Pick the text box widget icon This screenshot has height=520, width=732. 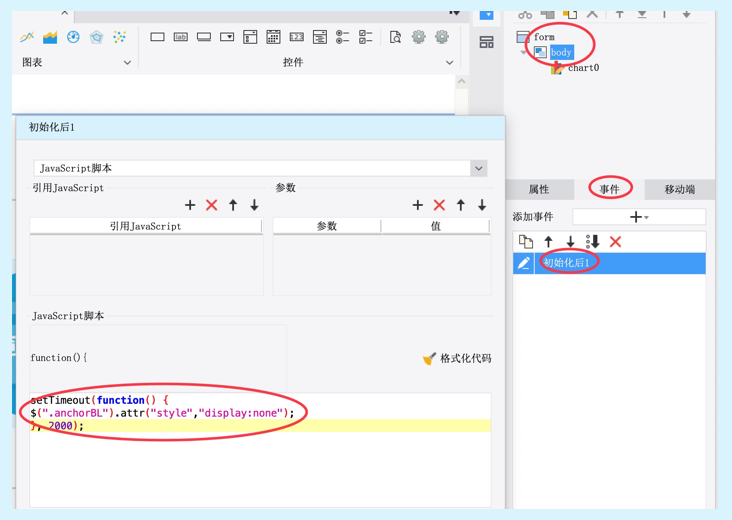coord(157,37)
